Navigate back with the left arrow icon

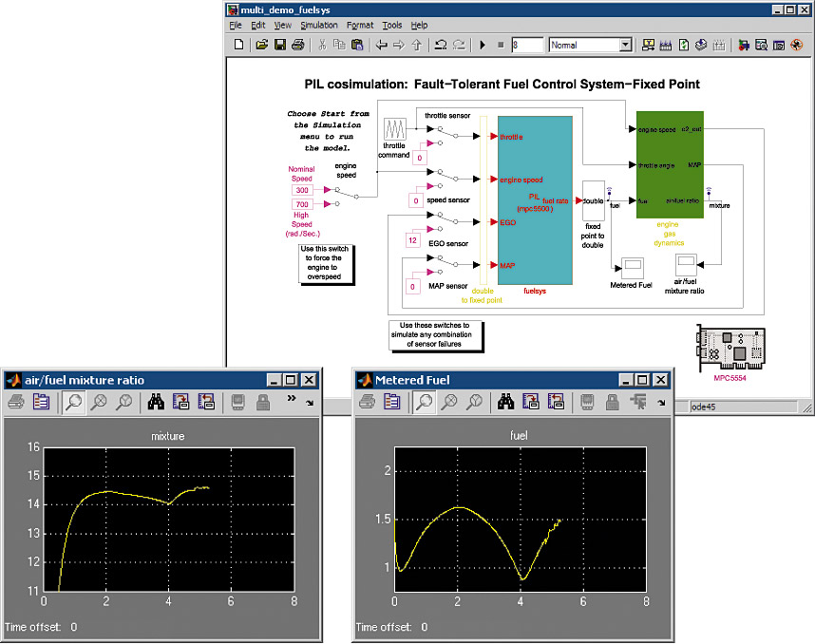(x=382, y=45)
